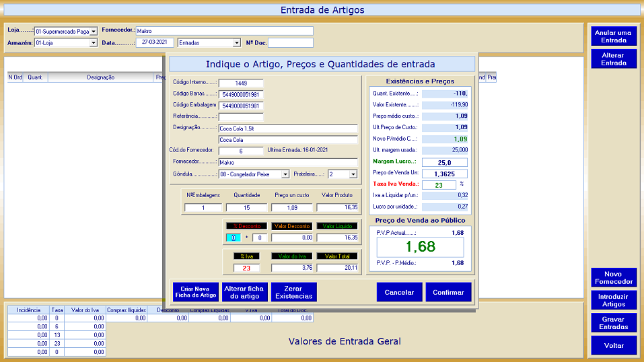Select the Nº Doc. input field

[291, 43]
